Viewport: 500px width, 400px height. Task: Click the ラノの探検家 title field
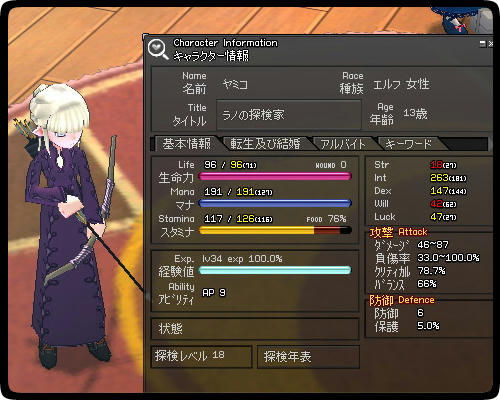[x=289, y=115]
